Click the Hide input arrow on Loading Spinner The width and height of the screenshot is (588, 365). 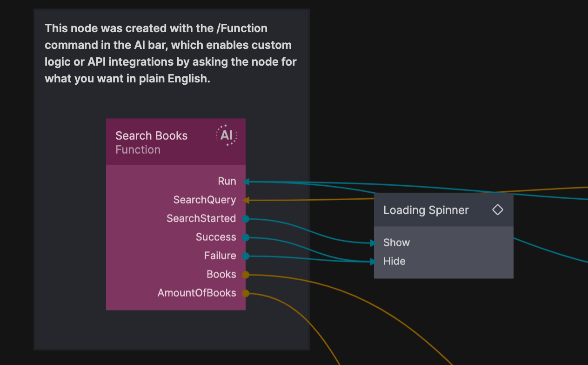tap(374, 262)
